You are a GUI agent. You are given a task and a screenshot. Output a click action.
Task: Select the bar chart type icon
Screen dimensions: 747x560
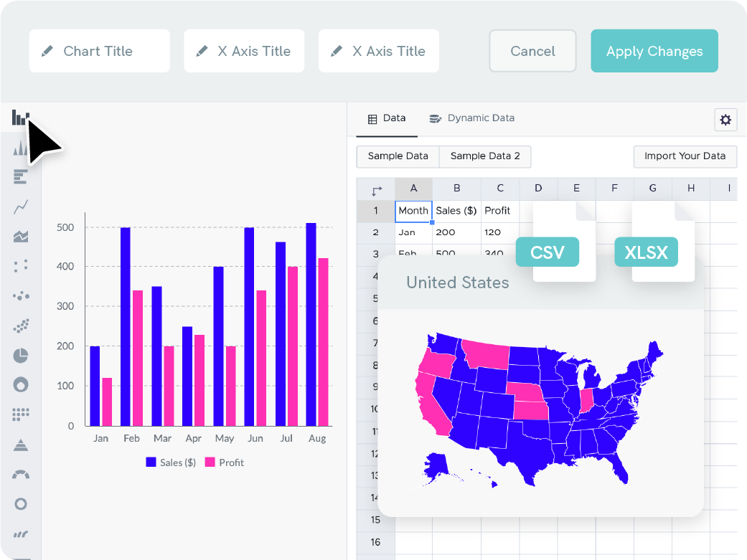click(x=19, y=118)
